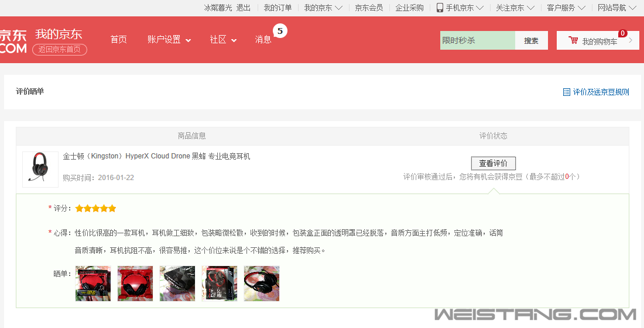Click the arrow at right of 我的购物车

coord(631,40)
